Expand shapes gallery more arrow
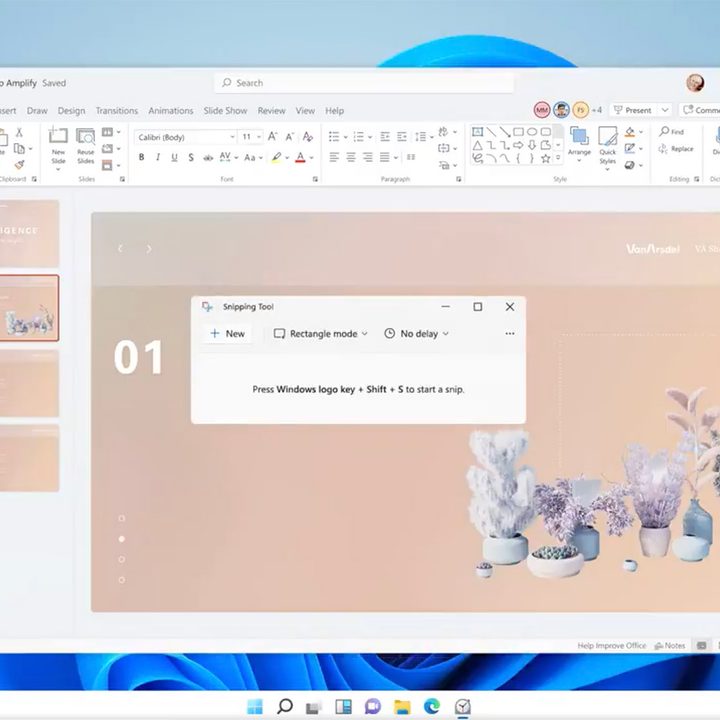 coord(558,158)
